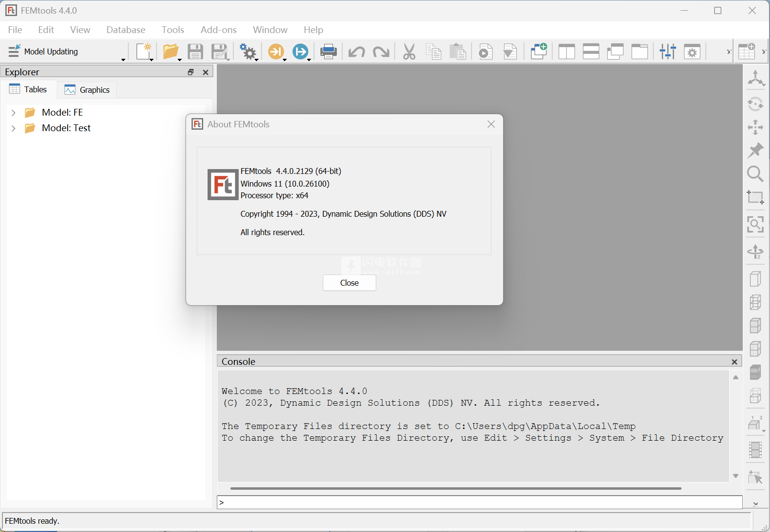Screen dimensions: 770x532
Task: Click the cascade windows icon
Action: [615, 51]
